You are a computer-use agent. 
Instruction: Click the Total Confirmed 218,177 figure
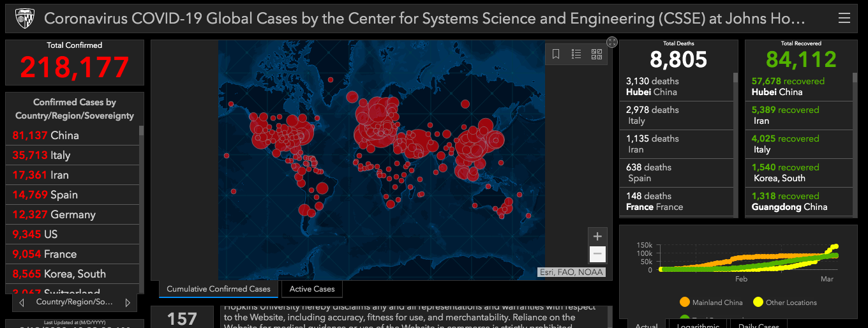tap(75, 67)
